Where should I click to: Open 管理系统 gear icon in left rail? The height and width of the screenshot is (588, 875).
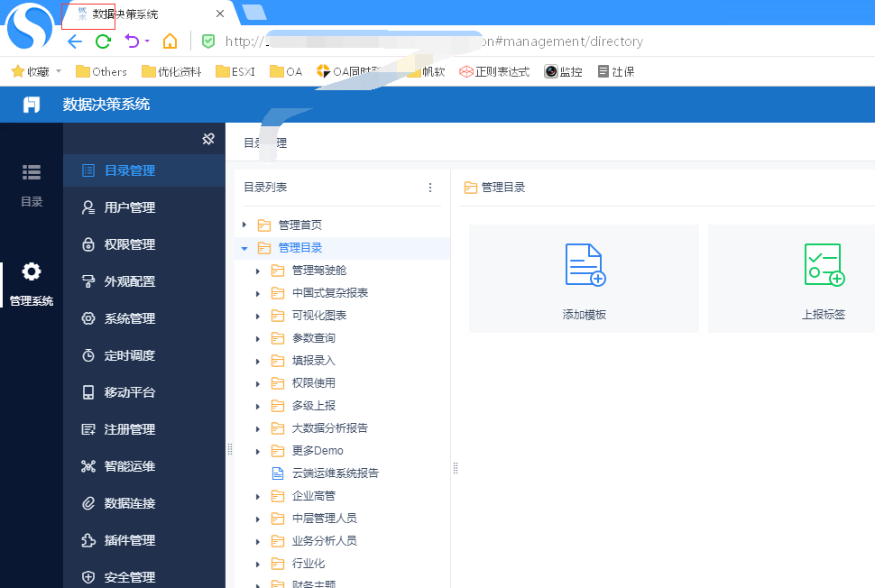coord(32,271)
